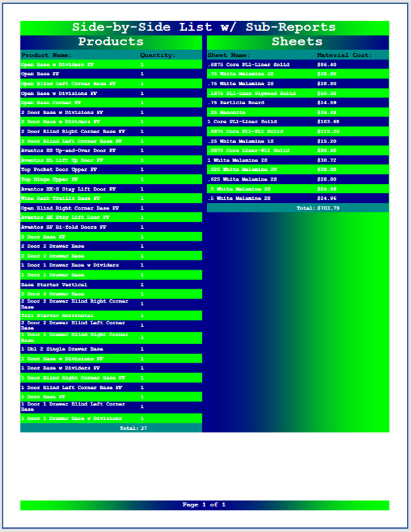This screenshot has height=532, width=411.
Task: Click 'Base Starter Vertical' product row
Action: (x=111, y=284)
